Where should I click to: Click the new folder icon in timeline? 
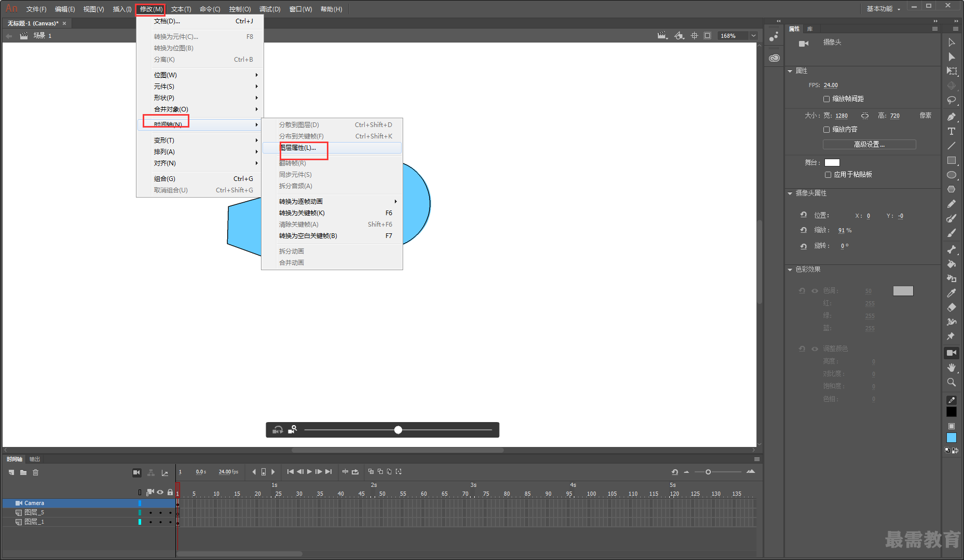point(23,472)
